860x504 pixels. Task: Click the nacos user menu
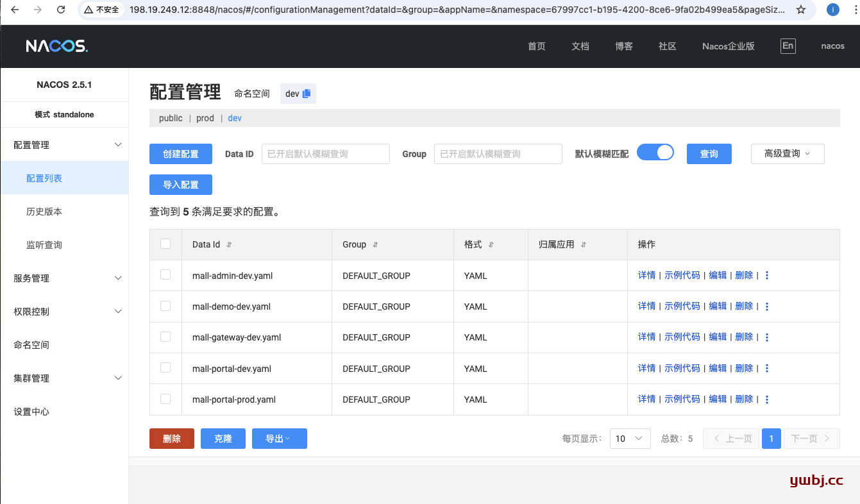[x=833, y=46]
